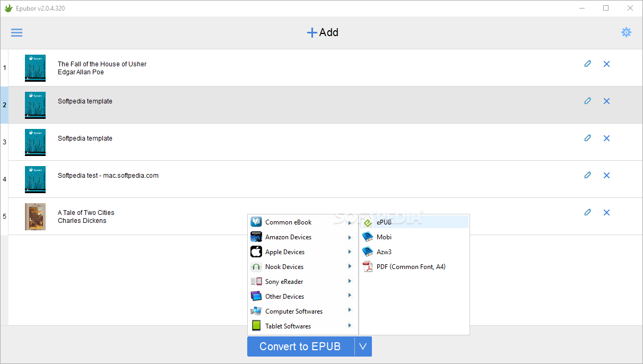Open Nook Devices submenu
The height and width of the screenshot is (364, 643).
pyautogui.click(x=303, y=267)
